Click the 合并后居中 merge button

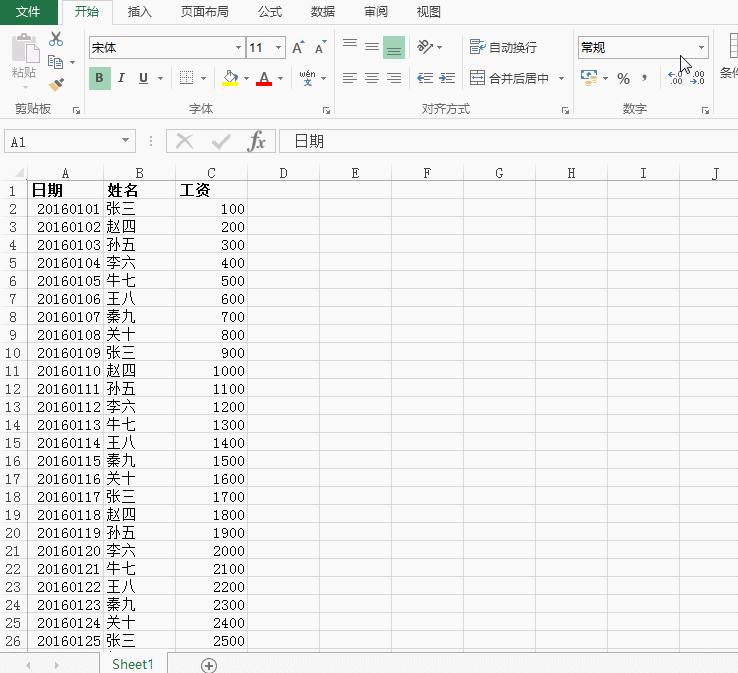[x=510, y=78]
